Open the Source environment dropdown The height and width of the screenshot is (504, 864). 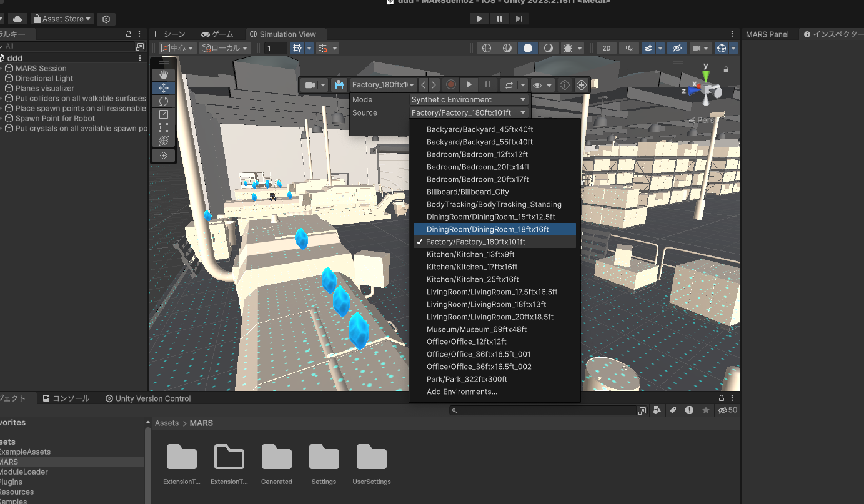point(469,113)
